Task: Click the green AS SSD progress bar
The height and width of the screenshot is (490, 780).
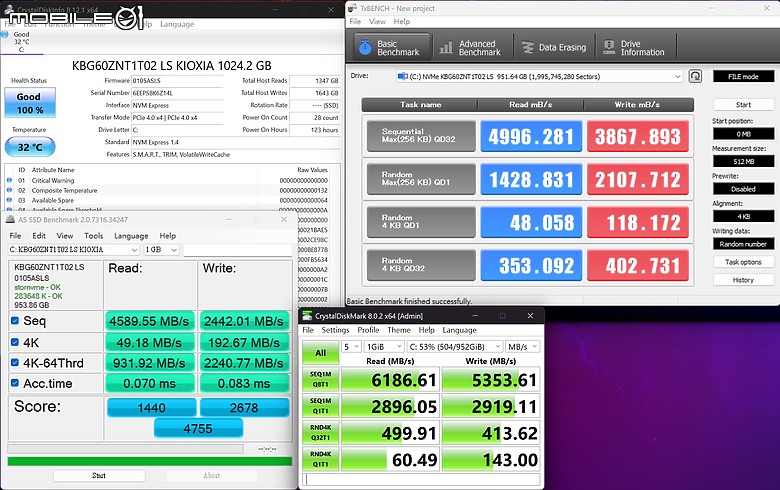Action: click(x=150, y=461)
